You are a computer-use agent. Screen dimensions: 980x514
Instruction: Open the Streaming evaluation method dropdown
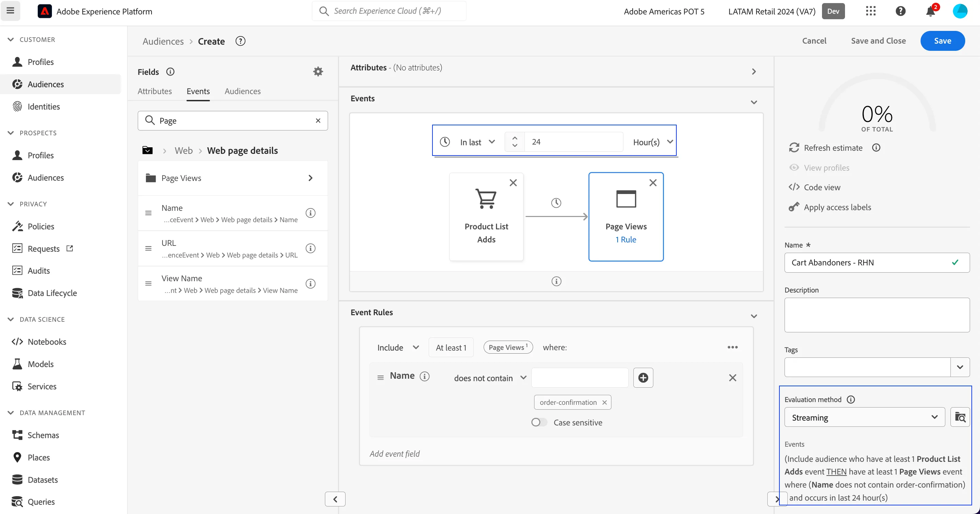tap(864, 417)
